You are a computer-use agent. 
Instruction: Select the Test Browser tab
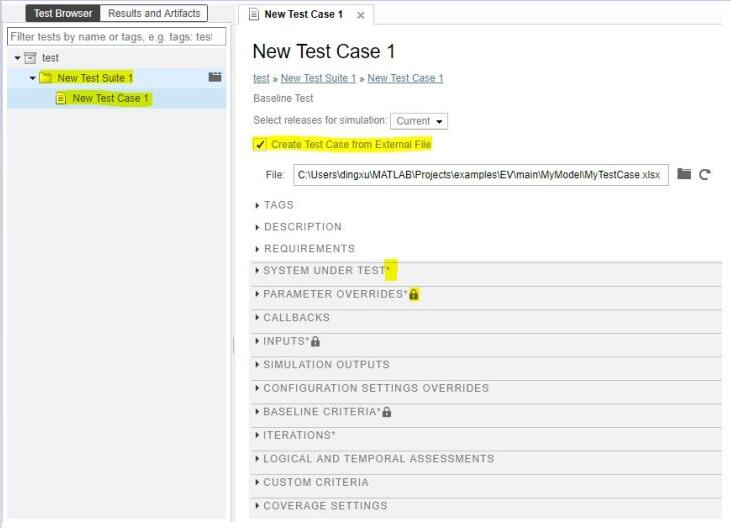pos(63,13)
